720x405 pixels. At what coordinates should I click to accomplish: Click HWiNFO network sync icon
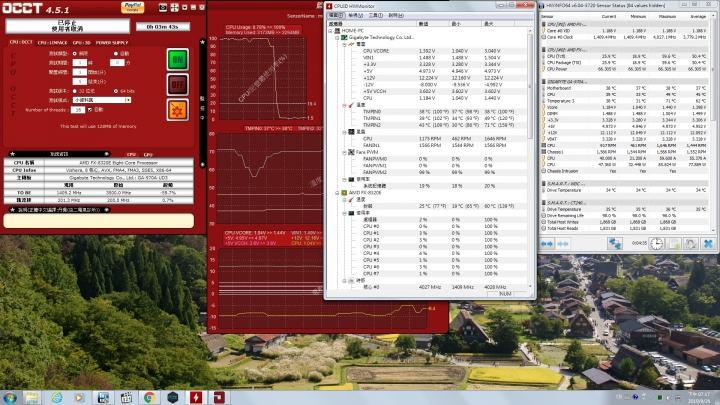click(x=615, y=243)
